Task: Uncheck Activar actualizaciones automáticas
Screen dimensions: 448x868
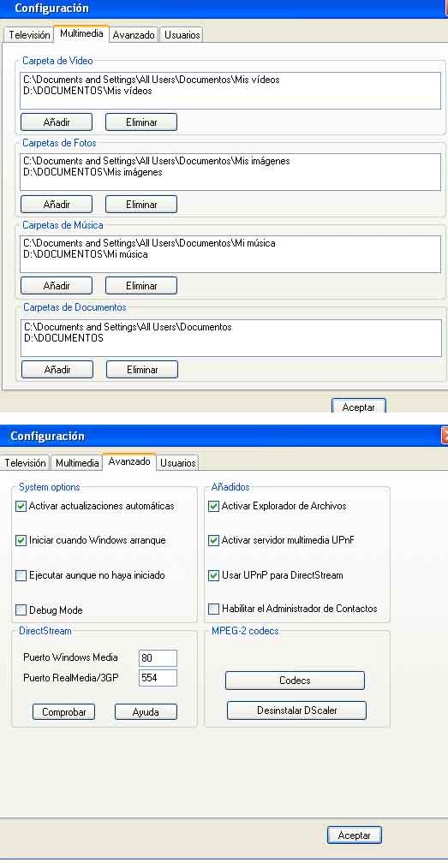Action: 21,506
